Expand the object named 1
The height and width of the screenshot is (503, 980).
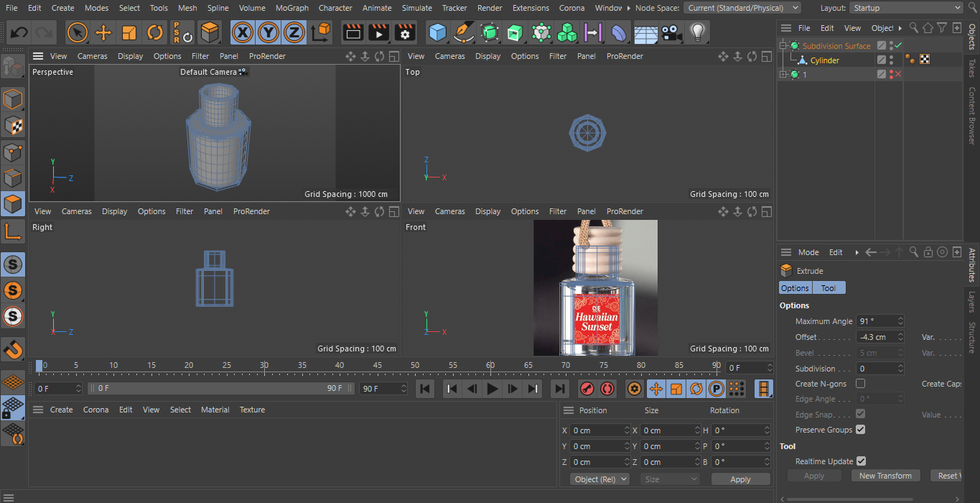click(x=784, y=75)
